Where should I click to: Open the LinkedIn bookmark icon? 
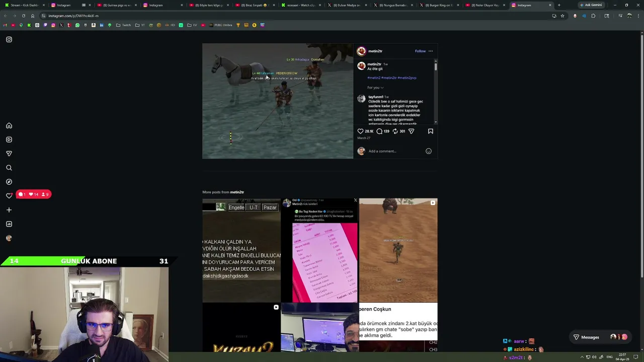click(101, 25)
